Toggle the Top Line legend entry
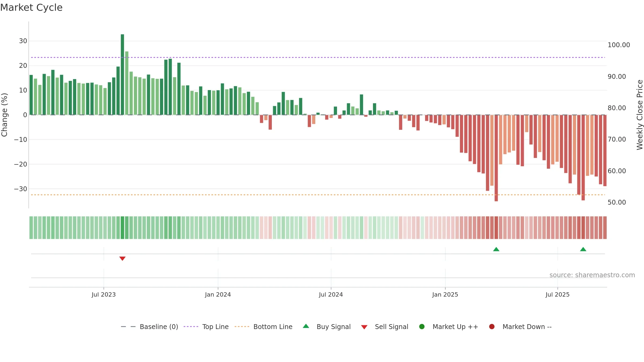The image size is (644, 362). click(x=206, y=327)
